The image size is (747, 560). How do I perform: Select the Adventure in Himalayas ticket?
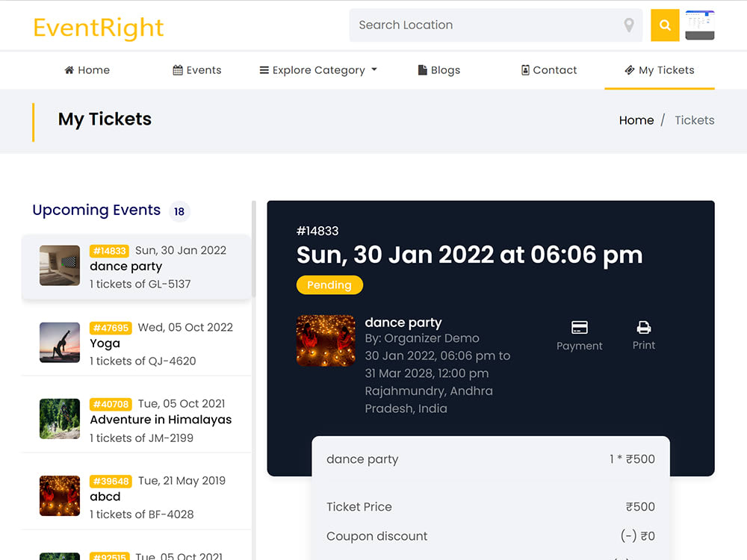click(x=137, y=420)
